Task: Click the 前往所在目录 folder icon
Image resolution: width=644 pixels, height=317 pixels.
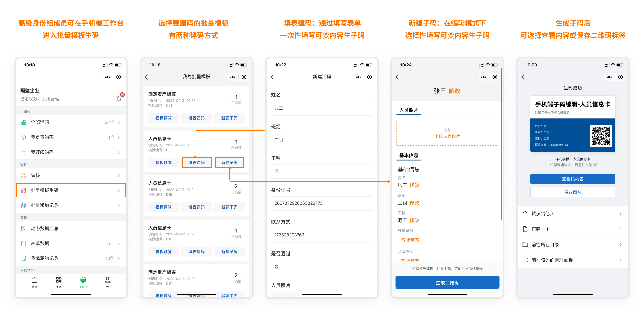Action: click(x=525, y=245)
